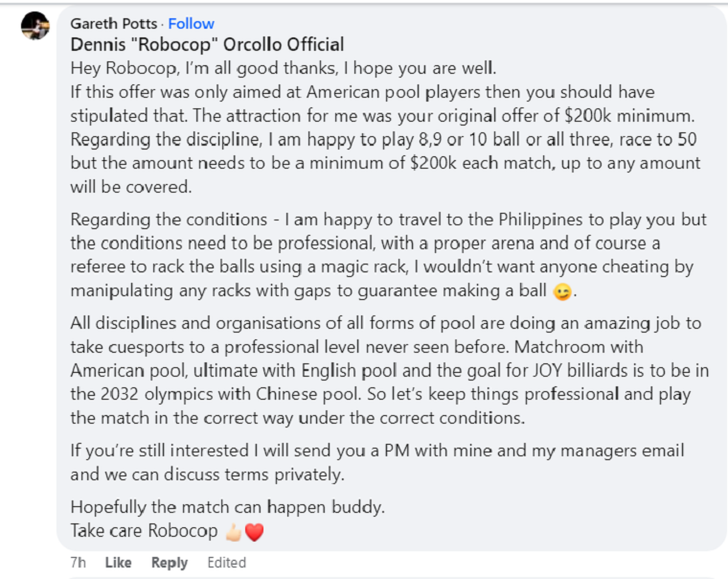Click the thumbs up emoji

click(235, 529)
